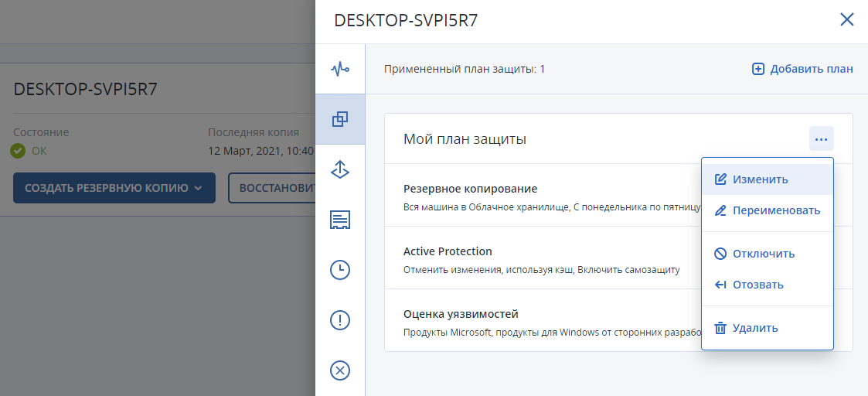Viewport: 868px width, 396px height.
Task: Close the DESKTOP-SVPI5R7 panel
Action: (x=847, y=20)
